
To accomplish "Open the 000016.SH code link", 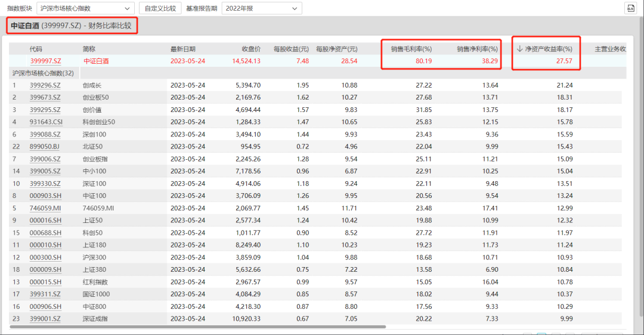I will click(x=45, y=221).
